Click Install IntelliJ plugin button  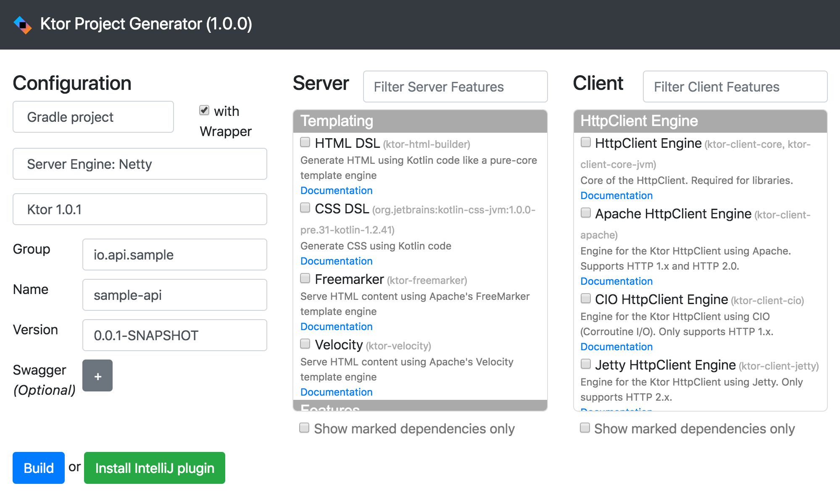[155, 468]
